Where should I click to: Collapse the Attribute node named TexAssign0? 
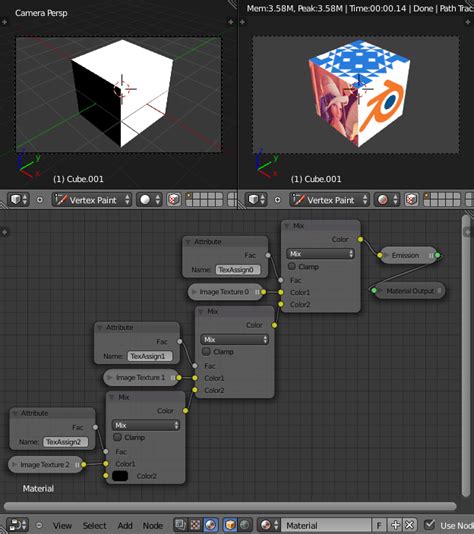coord(188,242)
